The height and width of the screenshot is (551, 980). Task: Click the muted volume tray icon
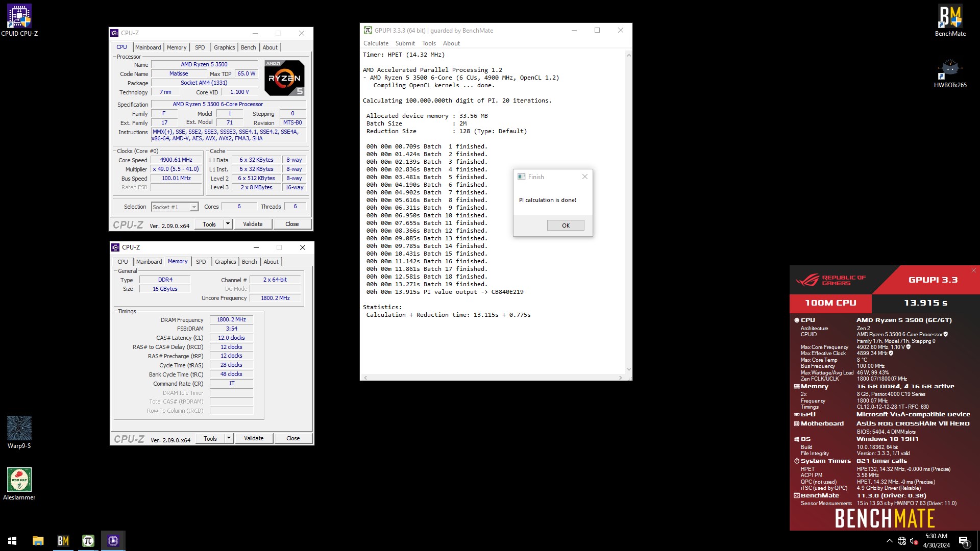914,541
